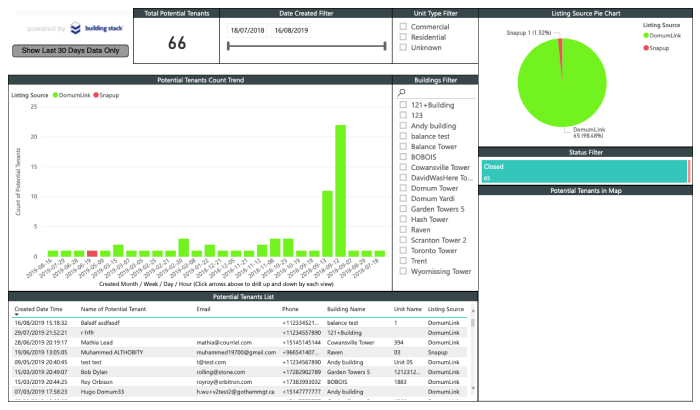Check the Residential unit type box

point(403,37)
